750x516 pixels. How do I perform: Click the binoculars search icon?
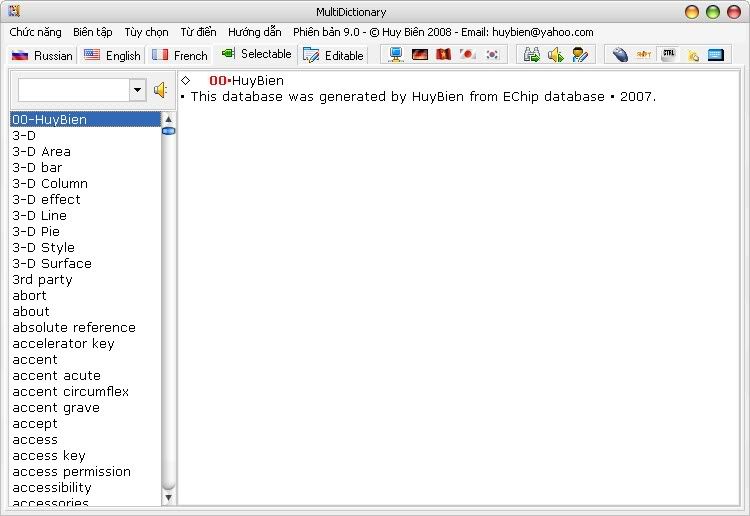tap(532, 54)
